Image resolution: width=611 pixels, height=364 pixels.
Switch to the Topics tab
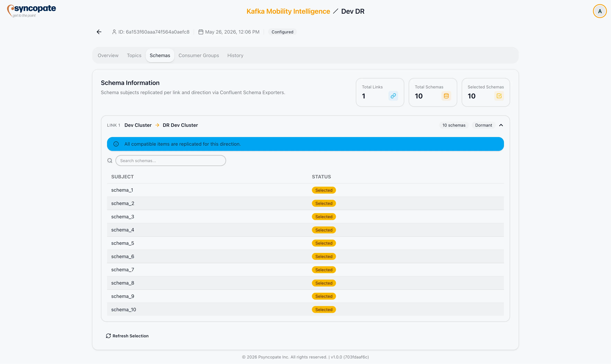point(134,55)
